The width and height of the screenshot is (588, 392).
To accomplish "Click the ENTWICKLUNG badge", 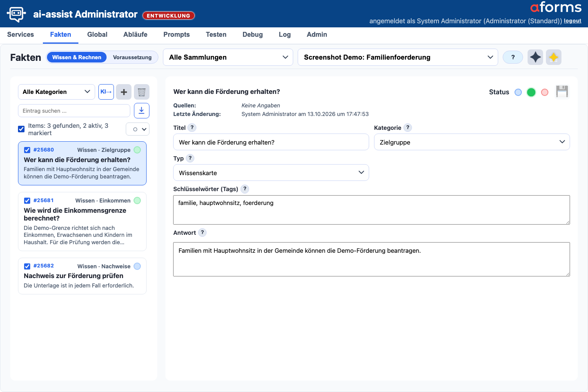I will coord(169,16).
